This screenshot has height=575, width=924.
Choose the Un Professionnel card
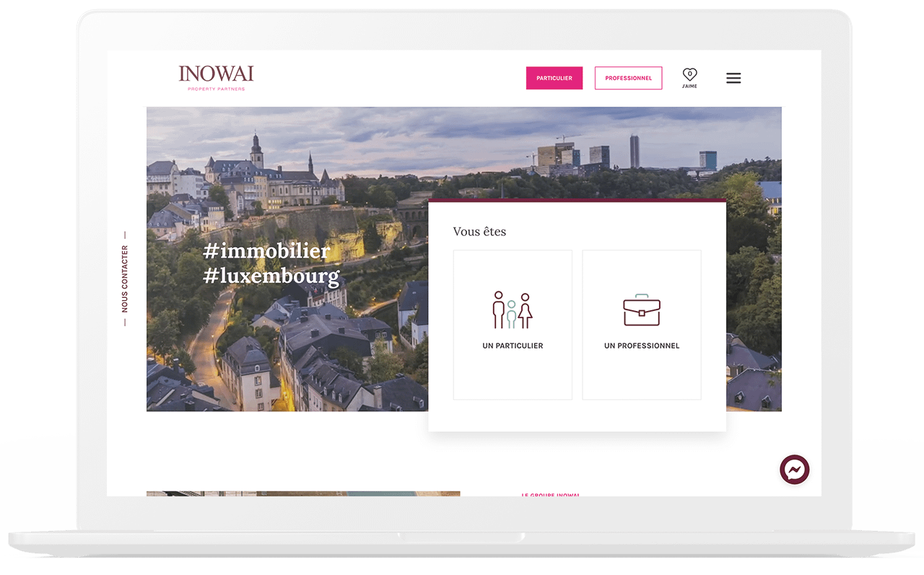click(x=642, y=325)
